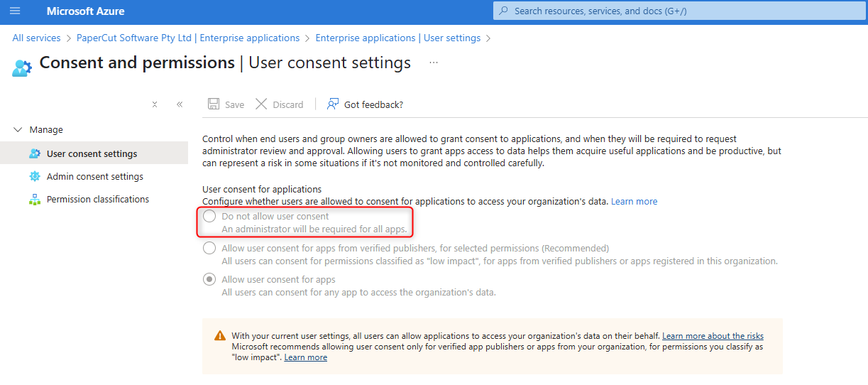Click the orange warning triangle icon
The height and width of the screenshot is (385, 868).
point(220,336)
